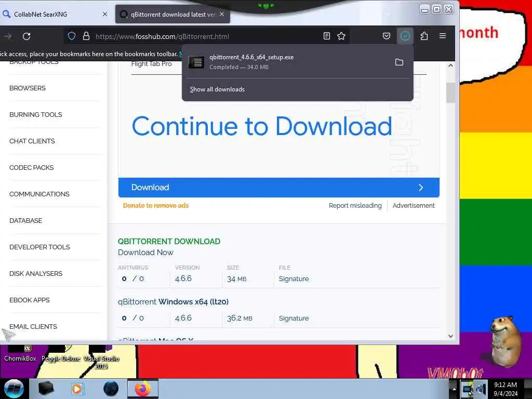532x399 pixels.
Task: Click the fosshub URL address field
Action: 207,36
